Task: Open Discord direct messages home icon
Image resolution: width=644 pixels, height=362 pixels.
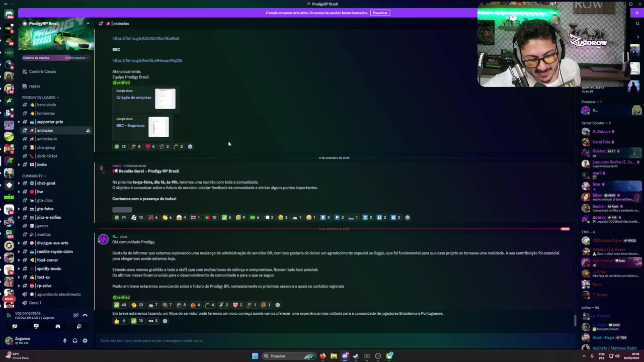Action: (9, 14)
